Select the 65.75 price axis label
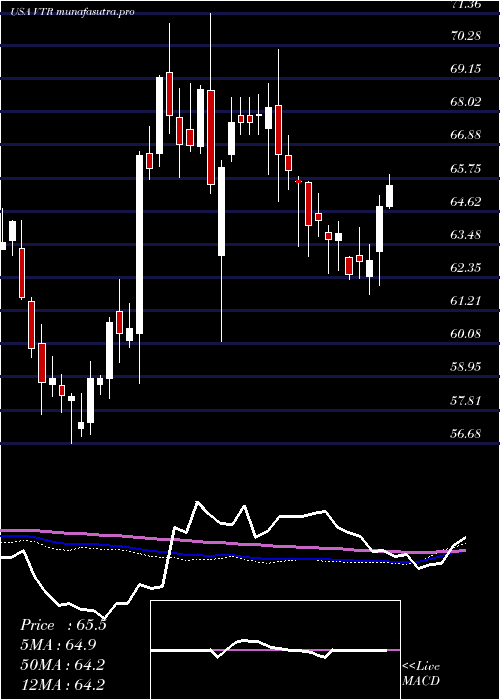This screenshot has width=500, height=700. (466, 168)
